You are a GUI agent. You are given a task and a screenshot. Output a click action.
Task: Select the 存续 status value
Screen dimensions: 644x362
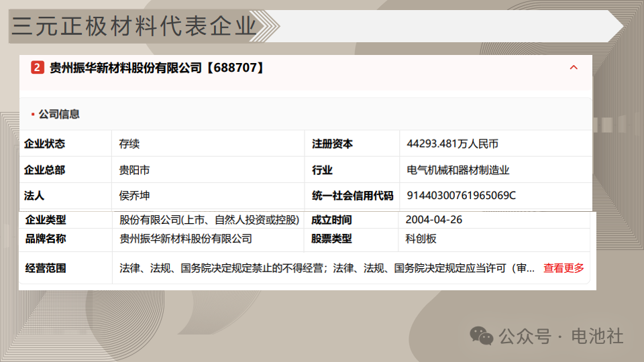(129, 143)
